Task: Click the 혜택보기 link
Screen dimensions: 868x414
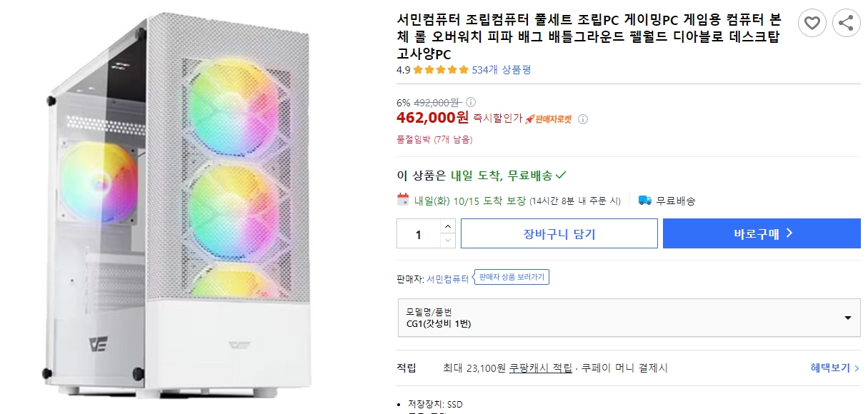Action: click(x=829, y=367)
